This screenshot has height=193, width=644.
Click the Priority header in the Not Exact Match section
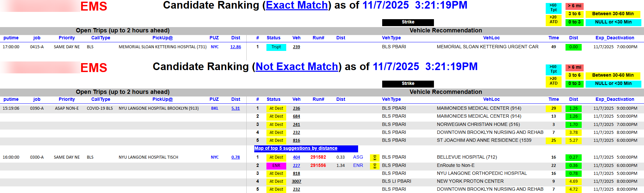point(67,99)
